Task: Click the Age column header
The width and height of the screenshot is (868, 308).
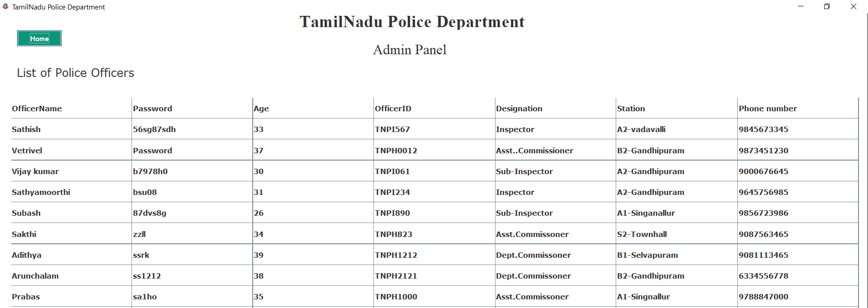Action: (x=261, y=109)
